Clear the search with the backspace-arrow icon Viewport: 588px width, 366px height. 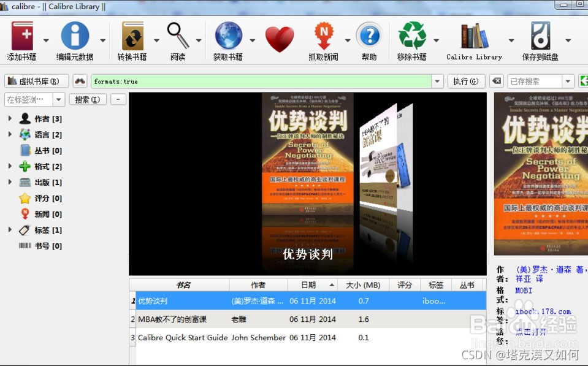[497, 81]
